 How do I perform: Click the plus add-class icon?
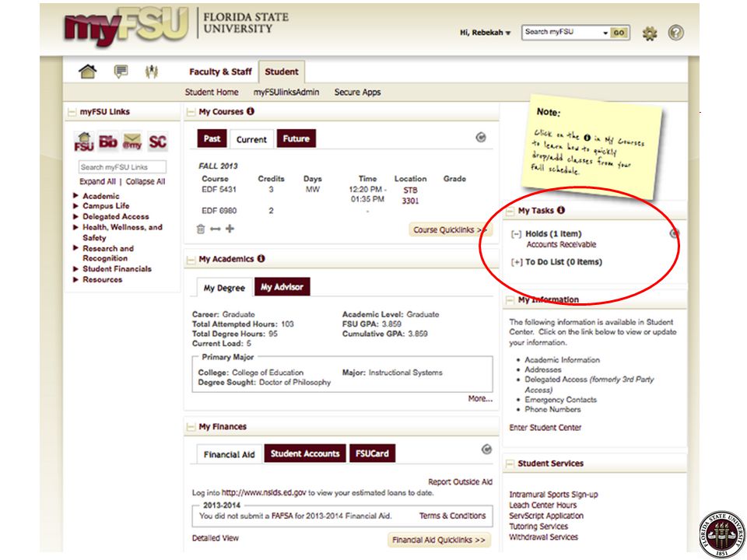point(230,229)
